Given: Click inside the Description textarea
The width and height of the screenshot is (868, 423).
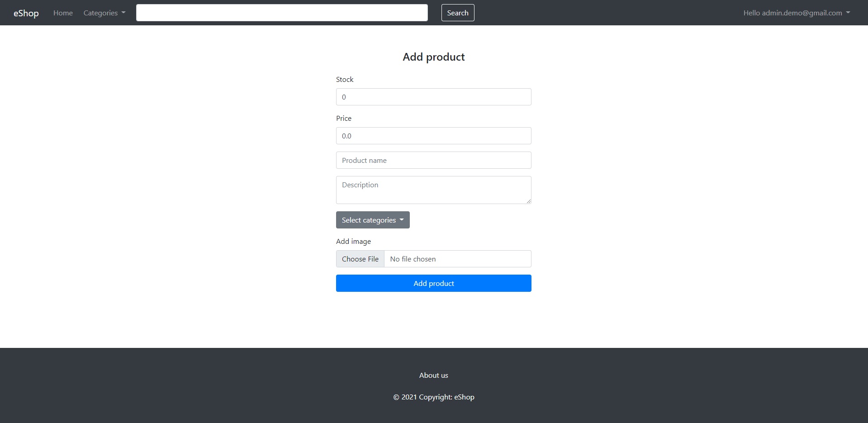Looking at the screenshot, I should (433, 190).
